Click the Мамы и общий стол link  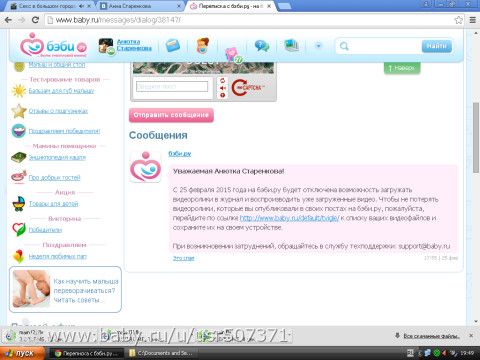coord(57,64)
